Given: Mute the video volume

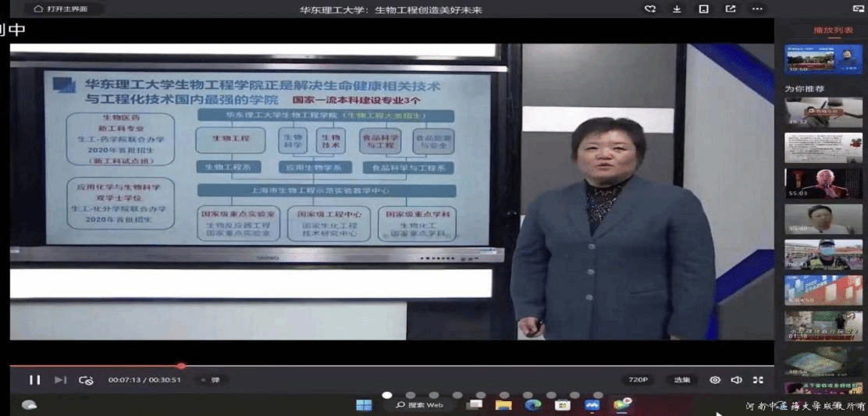Looking at the screenshot, I should click(x=736, y=380).
